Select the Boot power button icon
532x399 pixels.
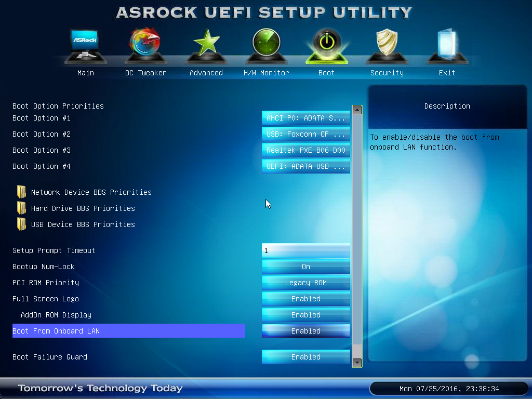327,46
